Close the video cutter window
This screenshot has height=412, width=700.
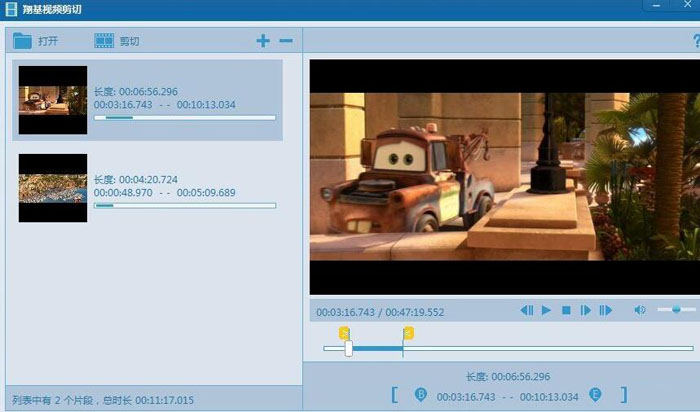[688, 4]
